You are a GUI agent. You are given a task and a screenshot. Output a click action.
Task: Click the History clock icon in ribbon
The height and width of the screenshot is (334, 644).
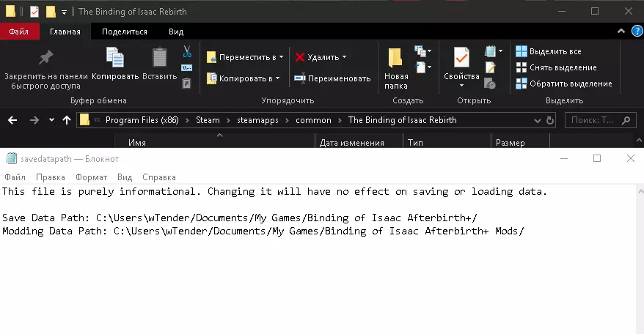[490, 83]
